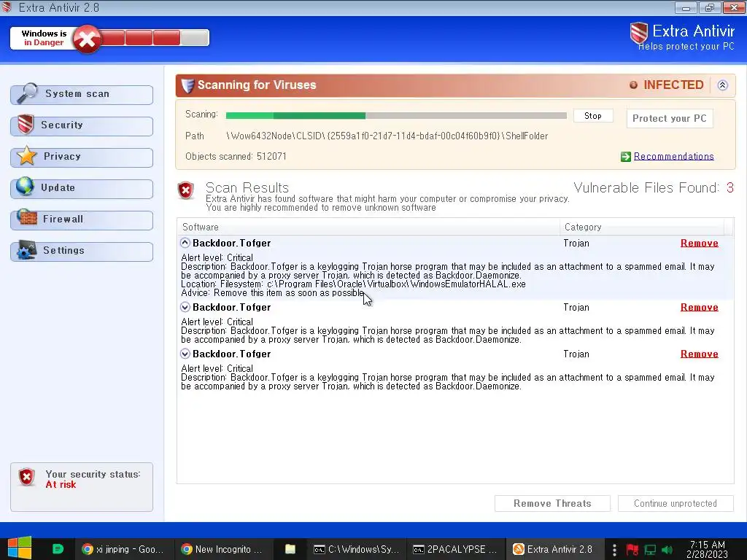Switch to New Incognito Chrome window
The width and height of the screenshot is (747, 560).
[222, 549]
